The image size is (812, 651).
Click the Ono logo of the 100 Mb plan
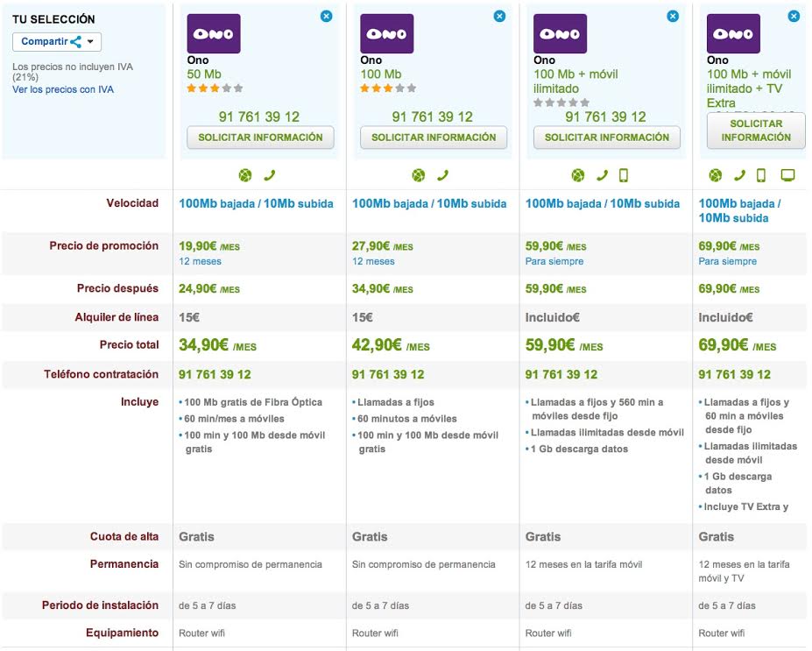point(387,33)
